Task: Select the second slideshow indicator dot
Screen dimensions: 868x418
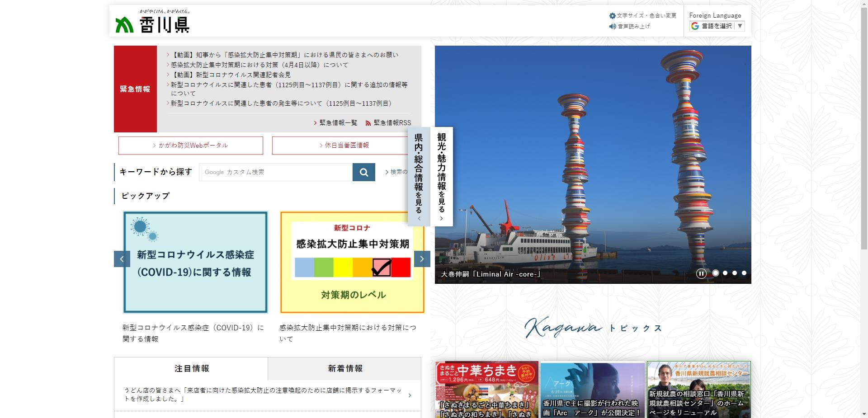Action: click(x=725, y=273)
